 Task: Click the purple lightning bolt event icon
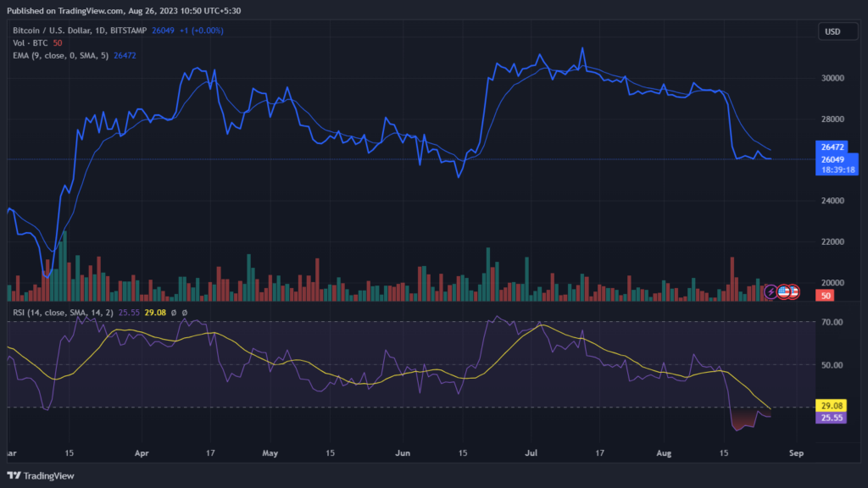click(x=770, y=291)
